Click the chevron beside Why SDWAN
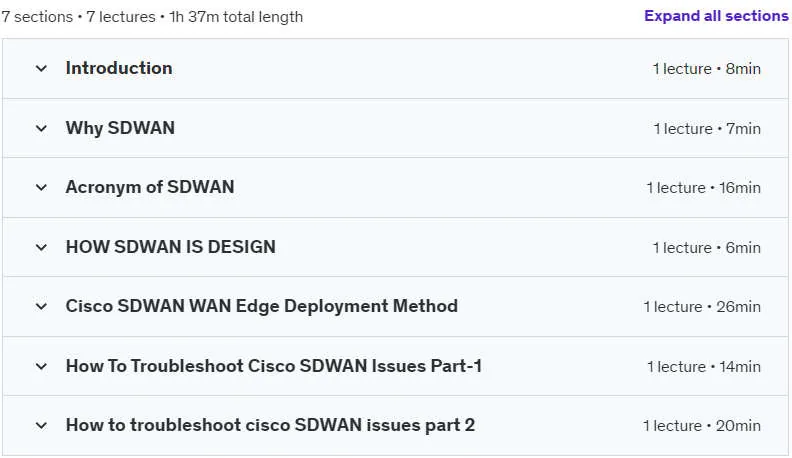 tap(41, 128)
